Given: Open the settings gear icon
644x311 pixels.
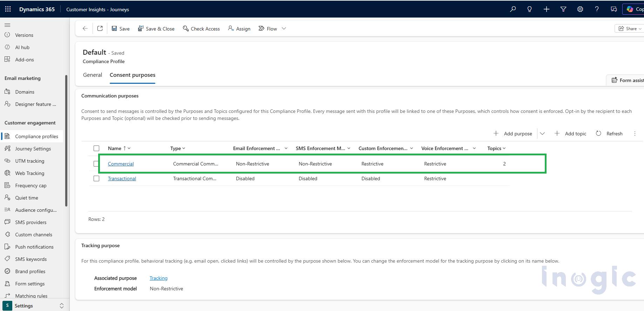Looking at the screenshot, I should 580,9.
